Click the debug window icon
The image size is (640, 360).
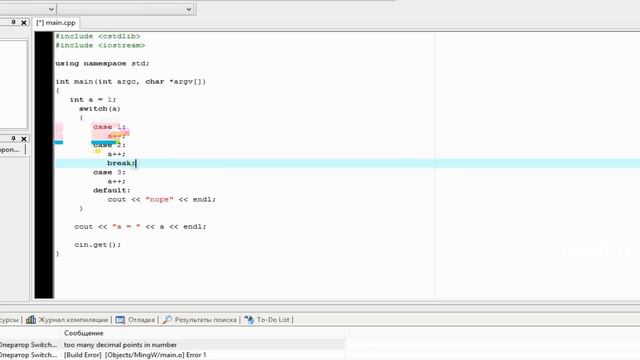120,320
